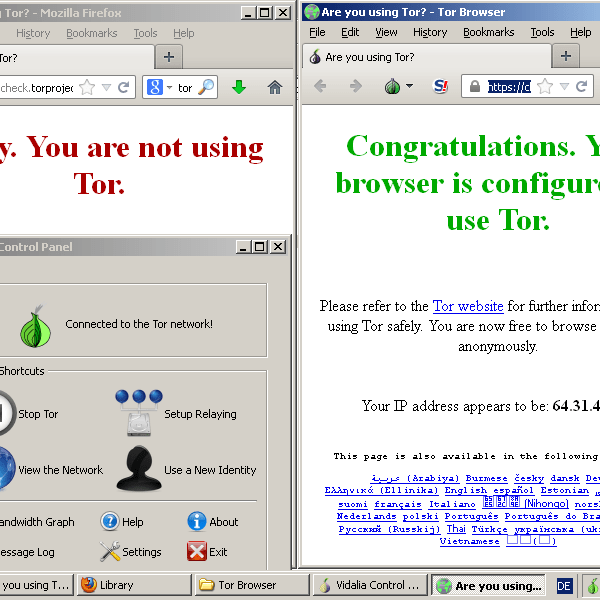Image resolution: width=600 pixels, height=600 pixels.
Task: Open the Torbutton onion dropdown arrow
Action: pos(409,86)
